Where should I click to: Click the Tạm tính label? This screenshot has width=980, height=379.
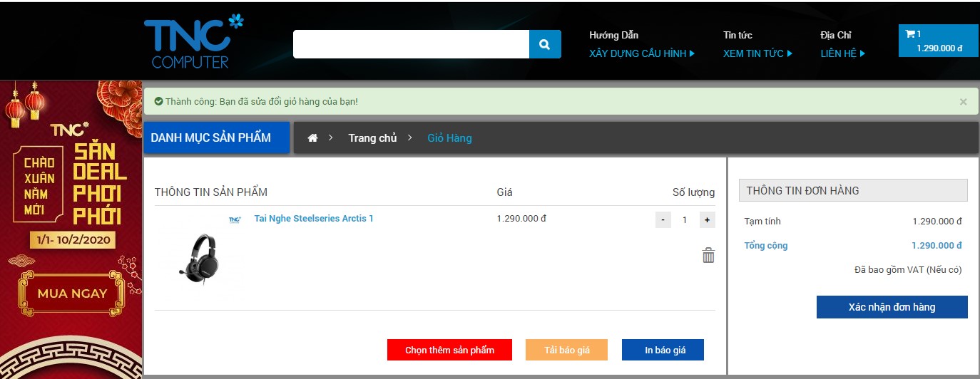(x=762, y=222)
